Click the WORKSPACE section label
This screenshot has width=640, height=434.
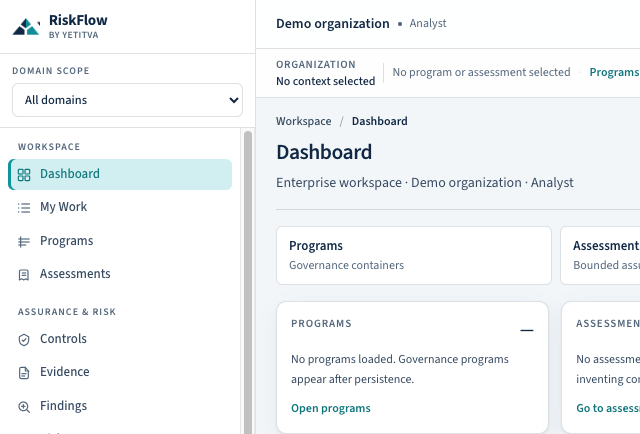coord(49,147)
